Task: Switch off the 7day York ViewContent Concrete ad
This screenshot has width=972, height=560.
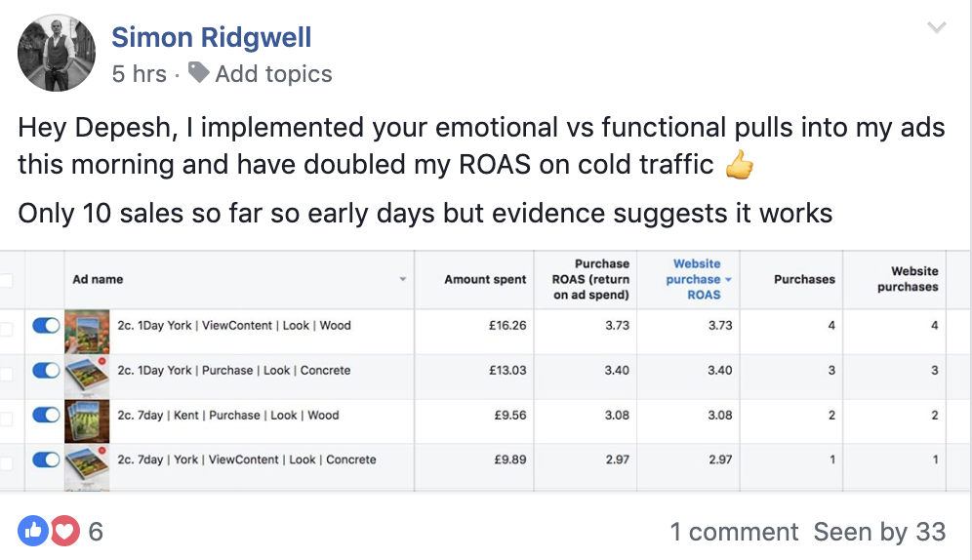Action: click(x=46, y=460)
